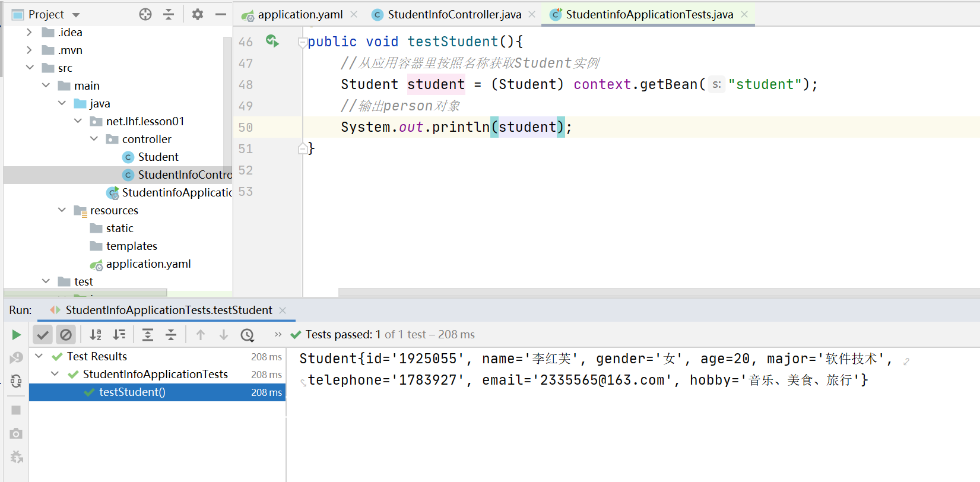The image size is (980, 482).
Task: Hide the Project panel with minus icon
Action: coord(221,14)
